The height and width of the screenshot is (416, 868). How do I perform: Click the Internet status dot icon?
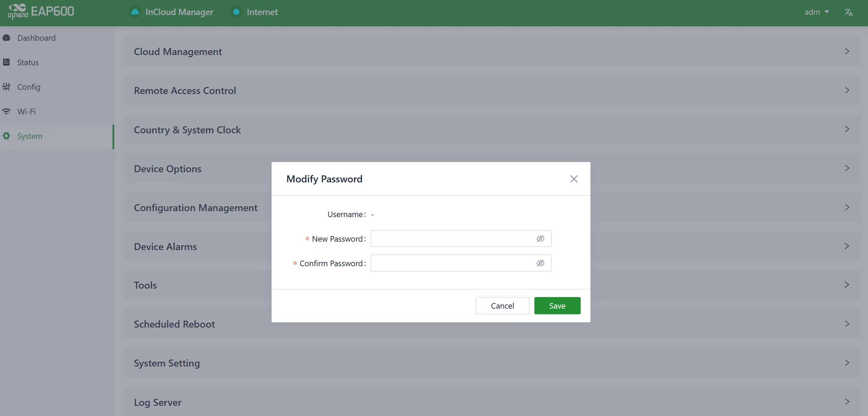[236, 12]
